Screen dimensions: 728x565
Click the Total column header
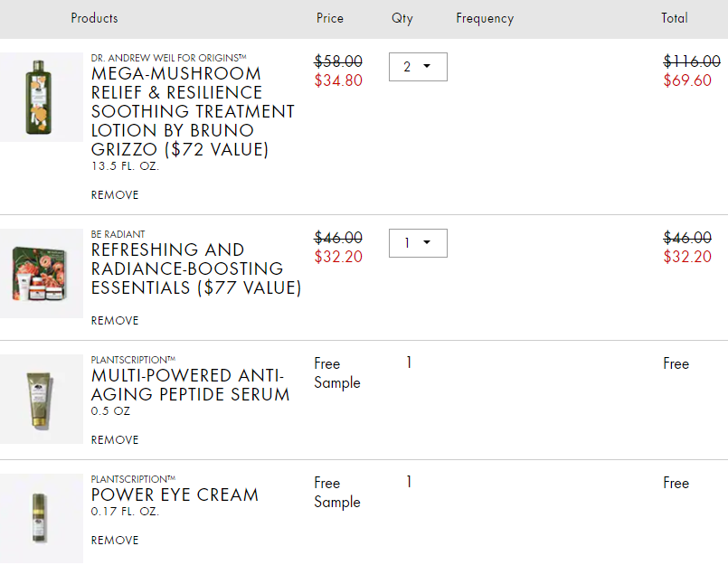click(675, 18)
